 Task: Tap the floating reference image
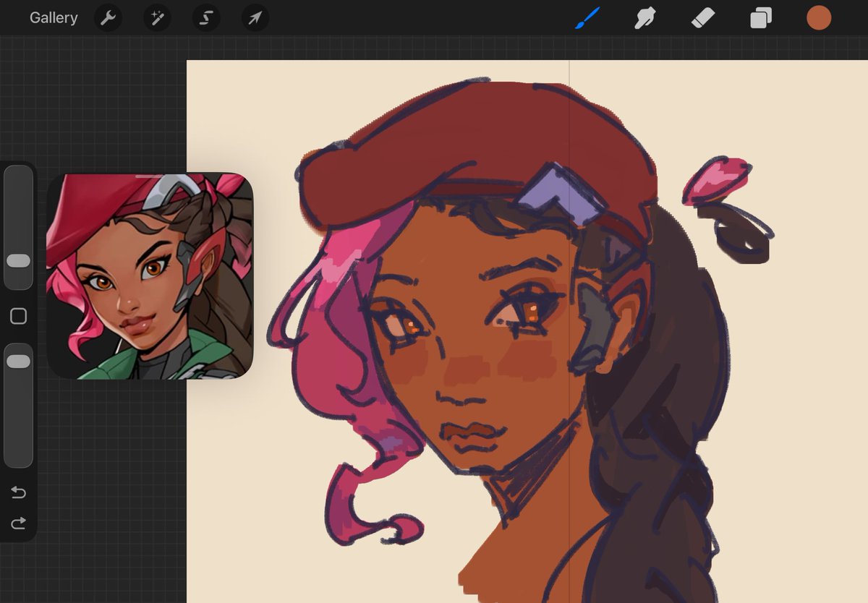pos(150,275)
